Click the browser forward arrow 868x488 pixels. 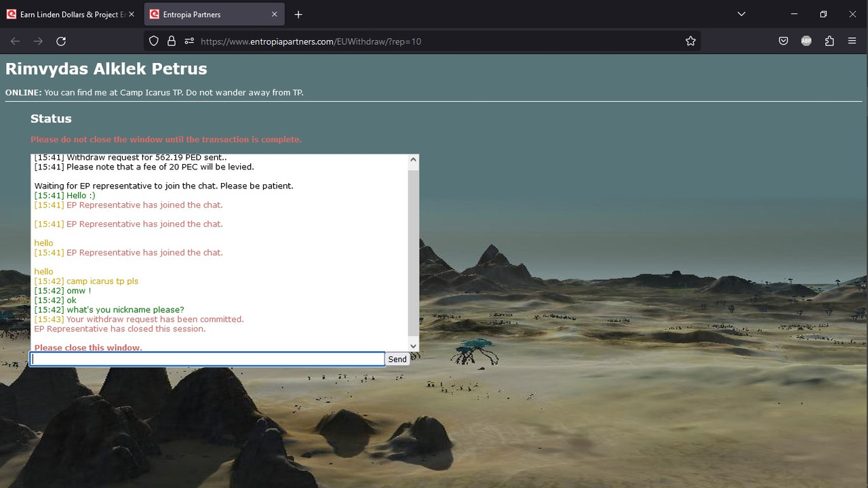39,41
